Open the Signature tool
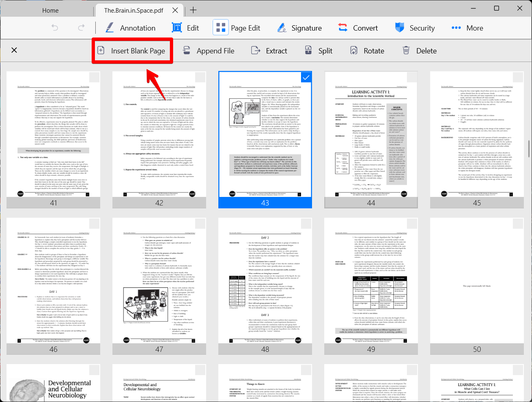This screenshot has width=532, height=402. coord(299,28)
